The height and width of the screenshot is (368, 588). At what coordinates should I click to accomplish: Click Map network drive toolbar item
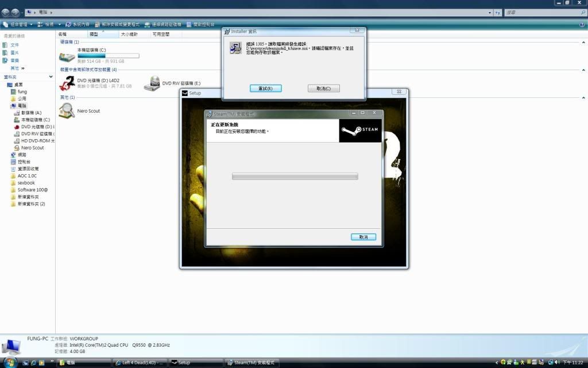[x=163, y=24]
